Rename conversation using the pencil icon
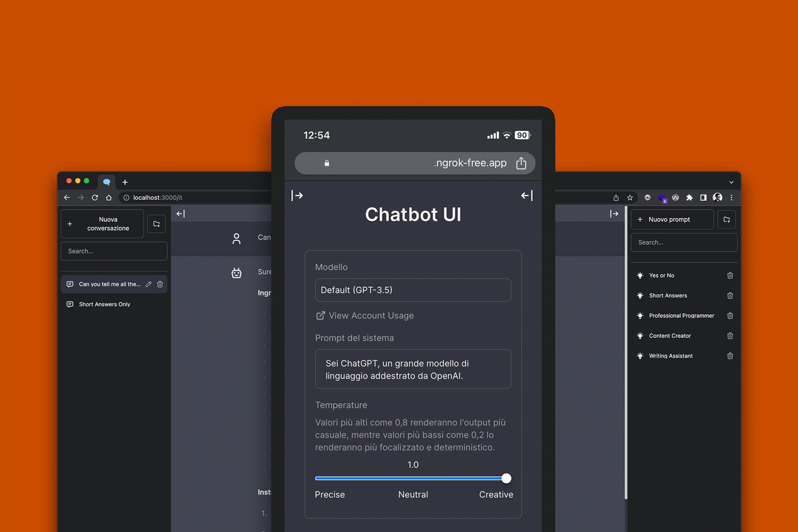Viewport: 798px width, 532px height. (x=149, y=284)
